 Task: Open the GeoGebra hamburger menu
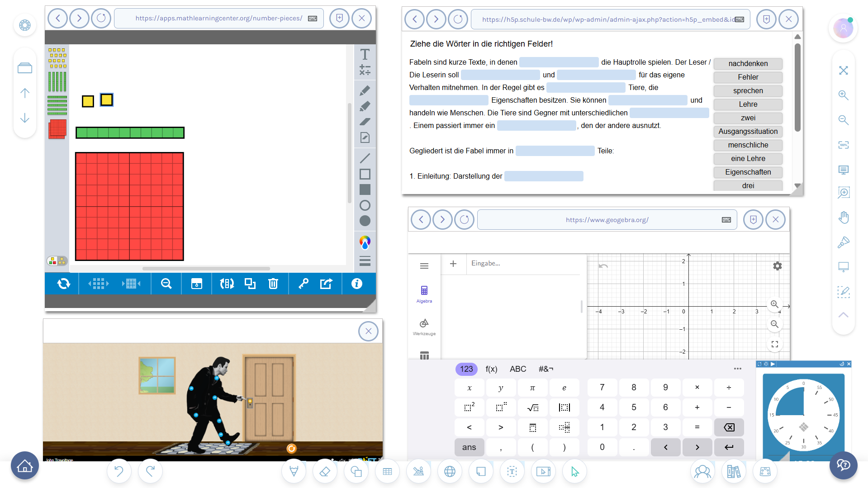point(424,266)
